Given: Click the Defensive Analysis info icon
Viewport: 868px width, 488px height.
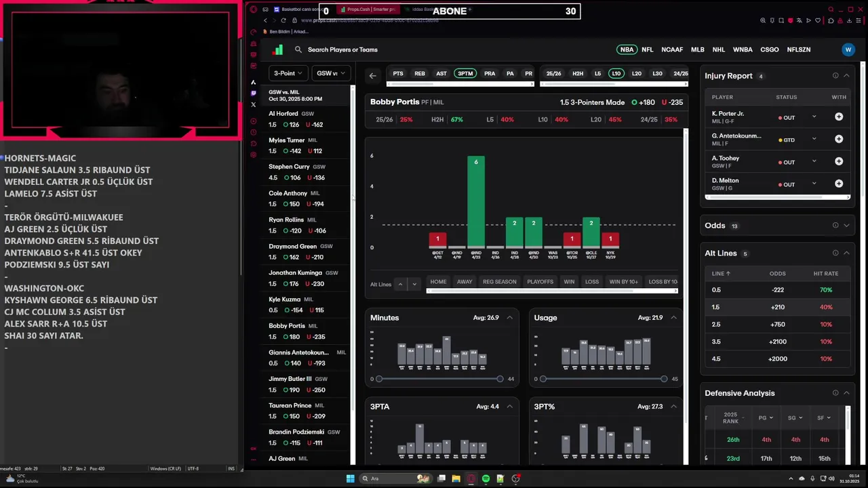Looking at the screenshot, I should point(835,393).
